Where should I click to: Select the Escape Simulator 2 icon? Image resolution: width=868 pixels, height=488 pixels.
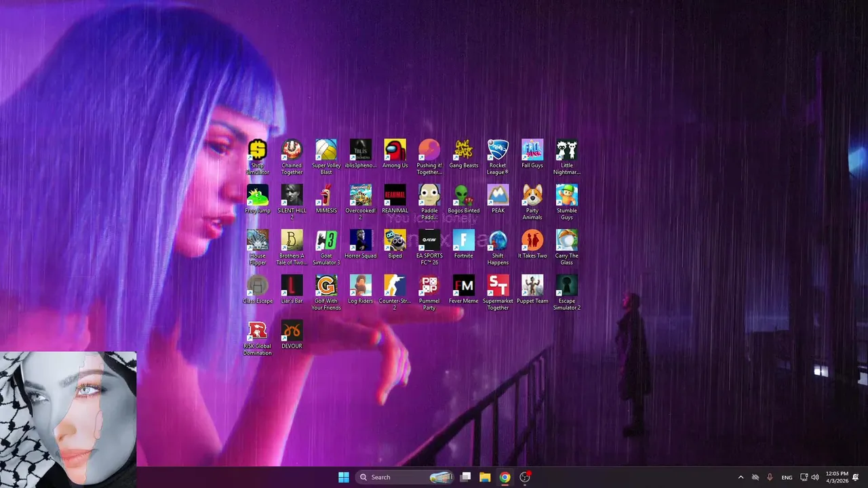[567, 293]
